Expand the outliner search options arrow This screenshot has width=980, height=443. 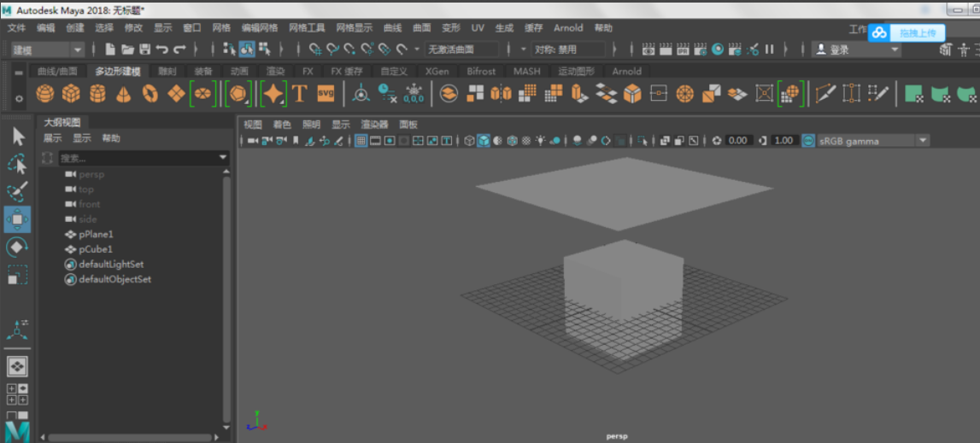point(224,158)
